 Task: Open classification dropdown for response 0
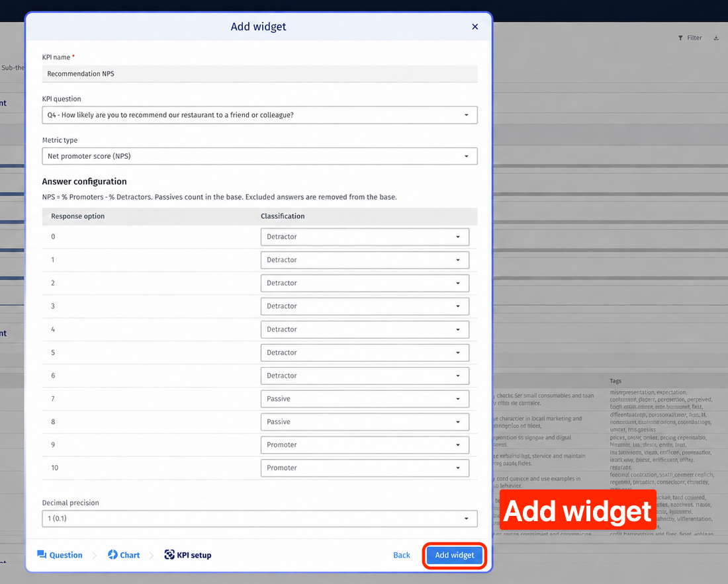coord(365,237)
